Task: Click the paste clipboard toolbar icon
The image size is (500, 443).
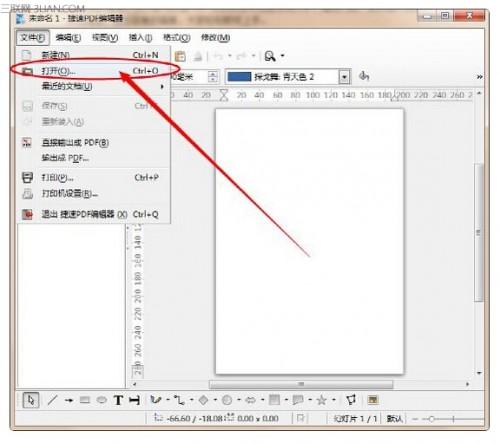Action: tap(180, 56)
